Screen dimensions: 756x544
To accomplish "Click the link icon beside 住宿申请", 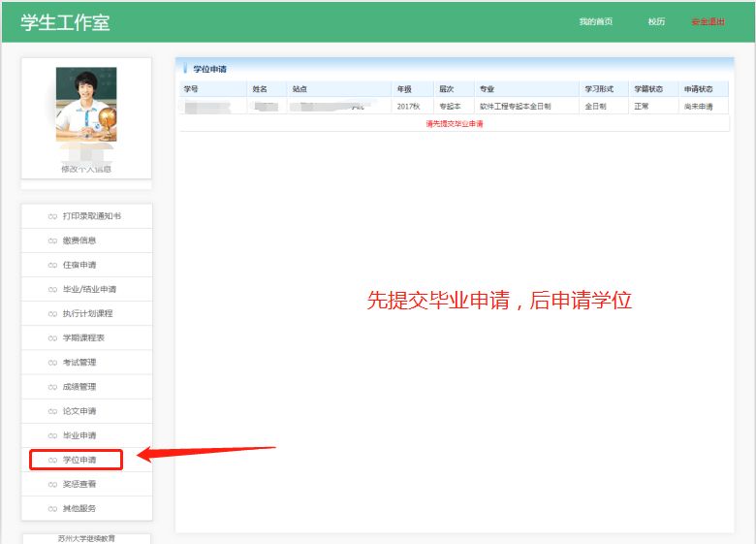I will (x=52, y=265).
